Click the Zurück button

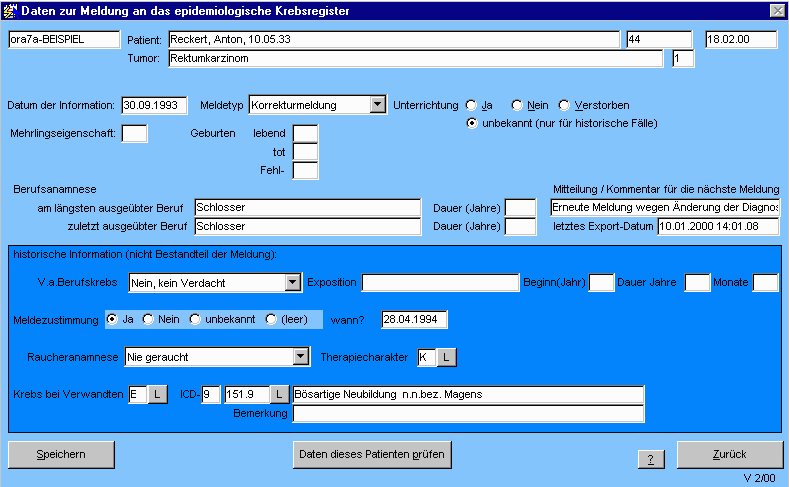point(729,454)
